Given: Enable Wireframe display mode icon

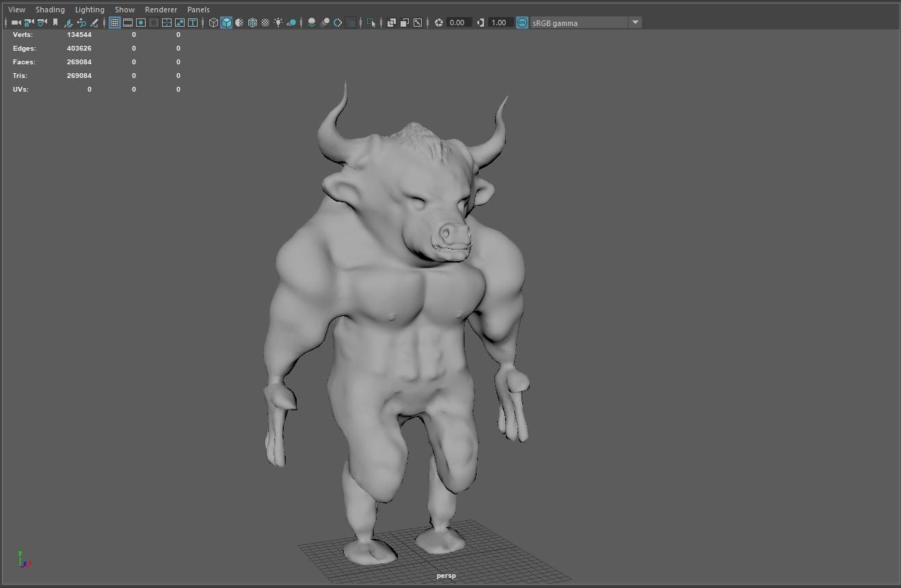Looking at the screenshot, I should click(x=213, y=23).
